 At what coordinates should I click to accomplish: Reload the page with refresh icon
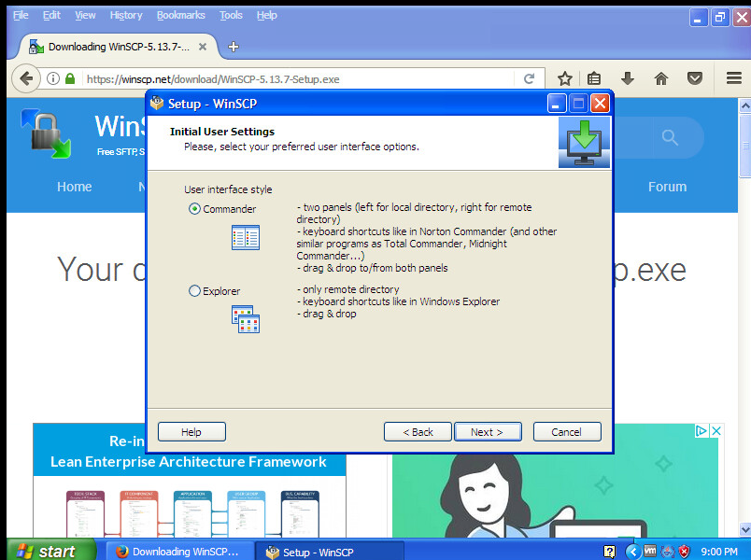tap(529, 79)
